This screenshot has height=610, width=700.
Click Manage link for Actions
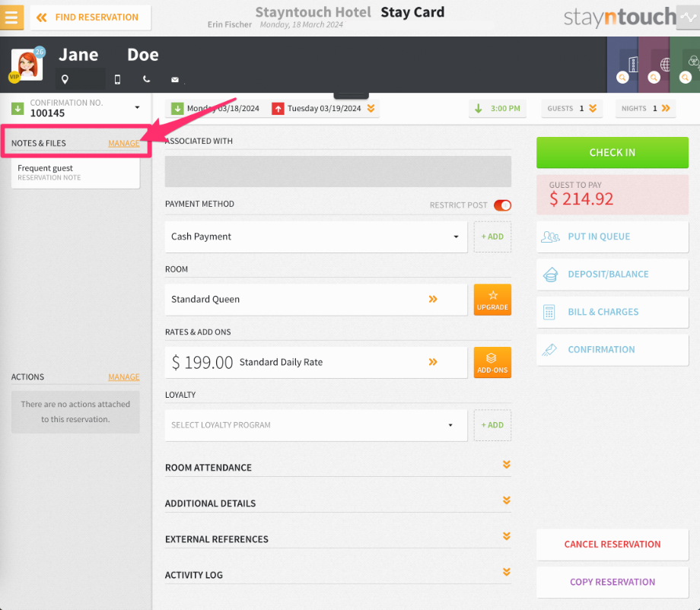[x=124, y=377]
